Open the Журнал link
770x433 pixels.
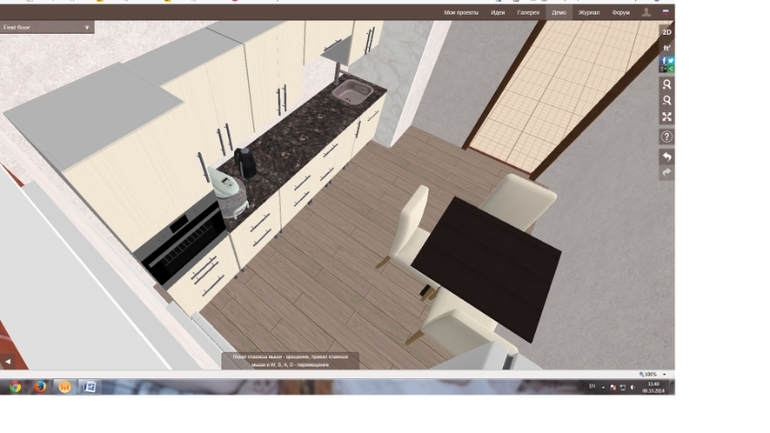point(590,13)
